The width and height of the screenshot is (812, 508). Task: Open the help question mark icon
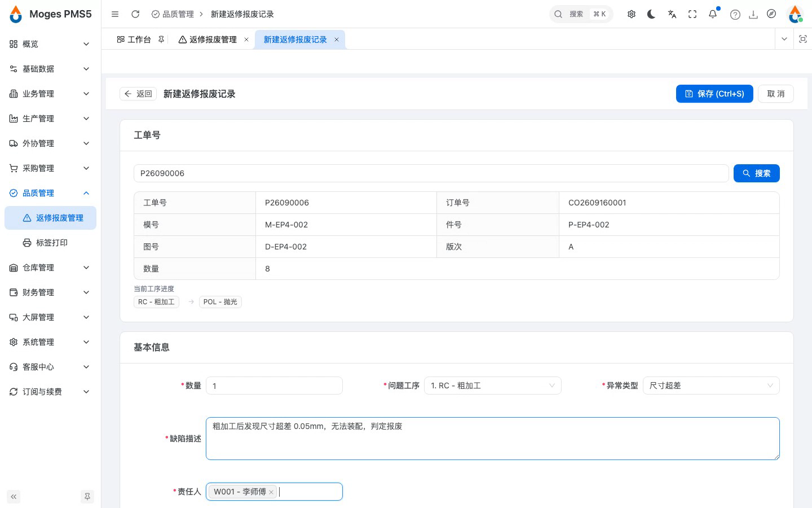point(735,15)
